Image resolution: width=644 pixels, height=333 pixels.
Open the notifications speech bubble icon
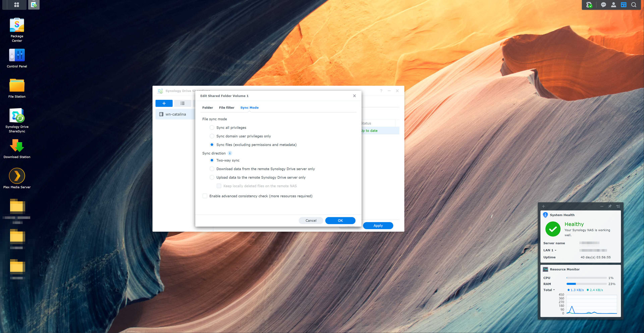click(x=603, y=5)
